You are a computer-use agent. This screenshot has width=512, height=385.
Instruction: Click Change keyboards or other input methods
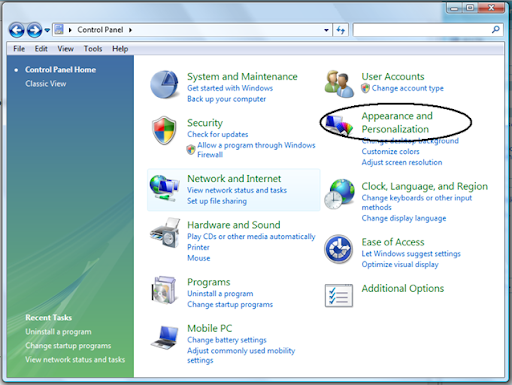[x=417, y=202]
